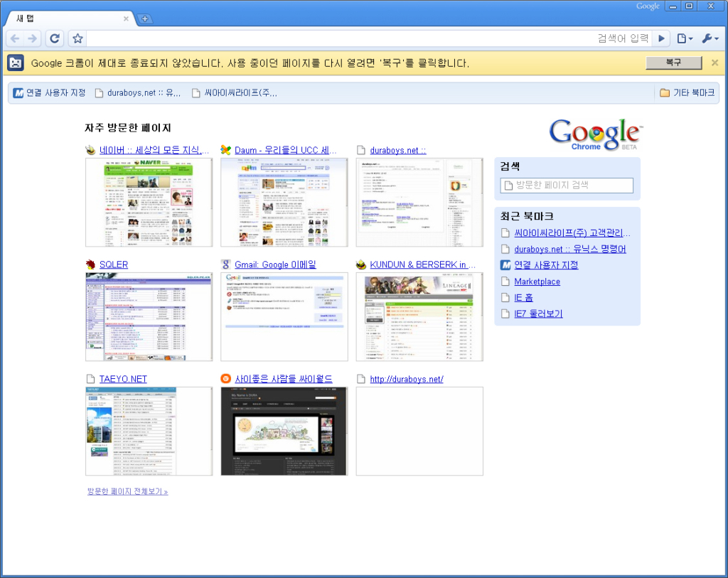Bookmark this page with the star icon
This screenshot has height=578, width=728.
coord(77,38)
